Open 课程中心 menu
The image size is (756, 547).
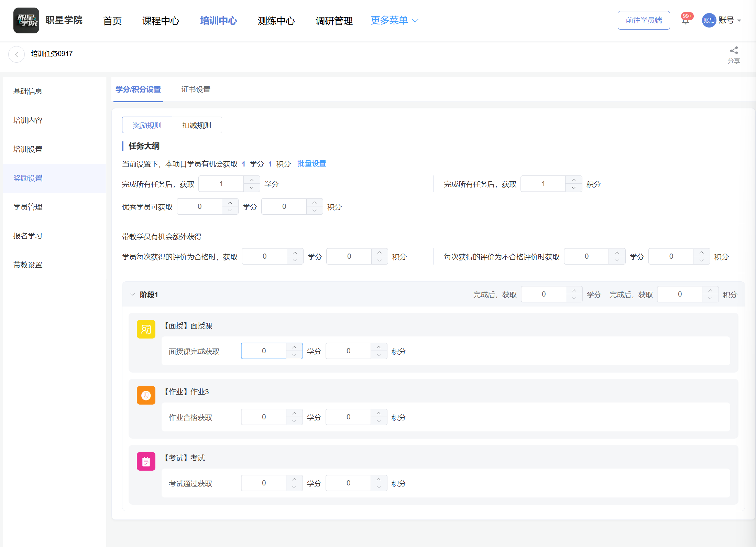coord(161,21)
